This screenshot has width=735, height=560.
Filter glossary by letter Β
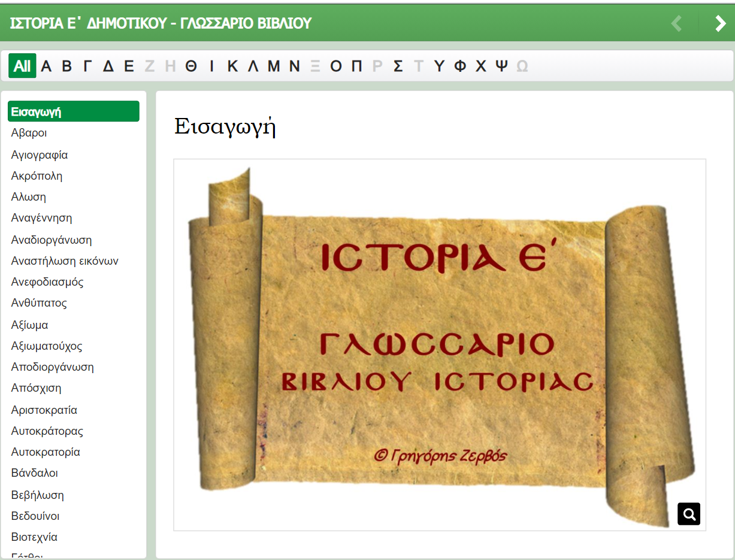pos(66,66)
